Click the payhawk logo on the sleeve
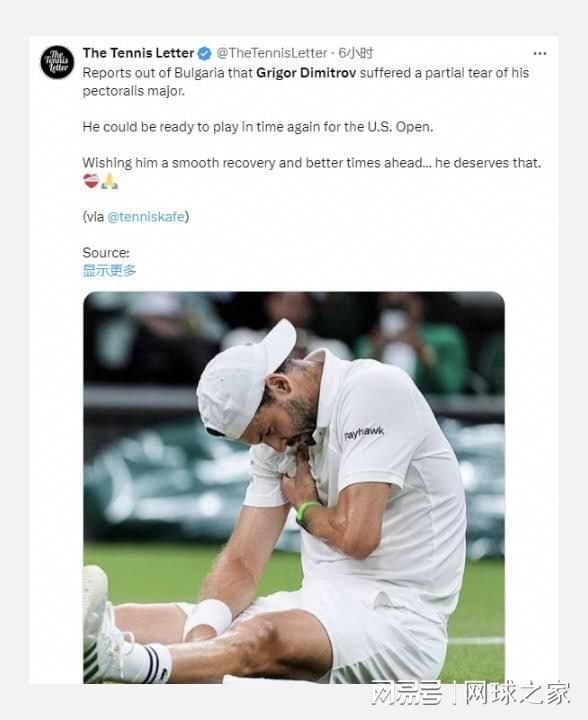The height and width of the screenshot is (720, 588). pyautogui.click(x=364, y=432)
